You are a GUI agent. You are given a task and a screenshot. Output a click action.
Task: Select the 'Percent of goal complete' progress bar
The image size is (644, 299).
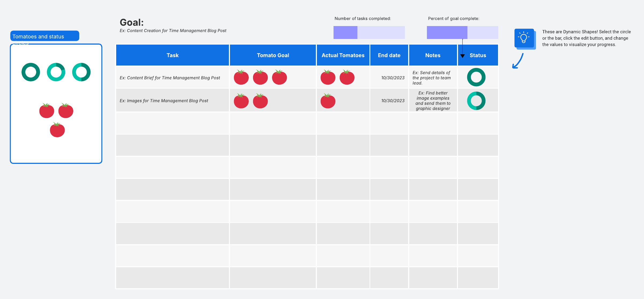[462, 33]
